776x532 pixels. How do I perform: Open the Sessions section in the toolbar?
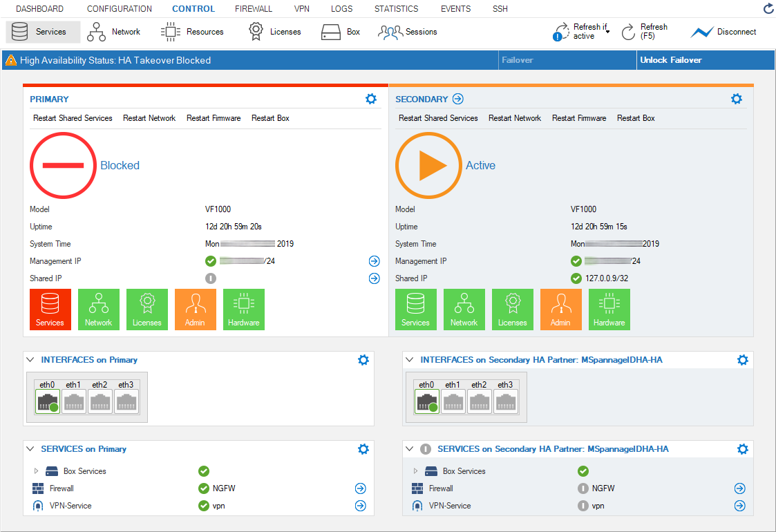[407, 32]
